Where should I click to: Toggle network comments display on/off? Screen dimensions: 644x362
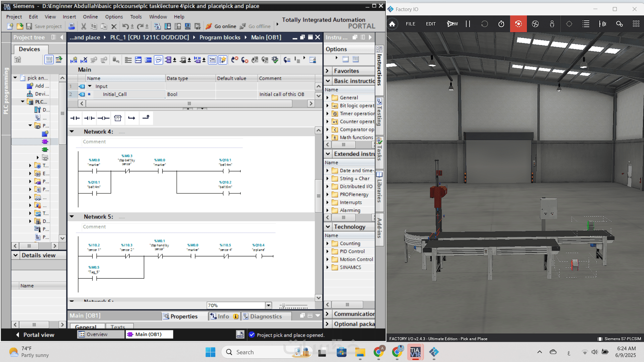158,60
